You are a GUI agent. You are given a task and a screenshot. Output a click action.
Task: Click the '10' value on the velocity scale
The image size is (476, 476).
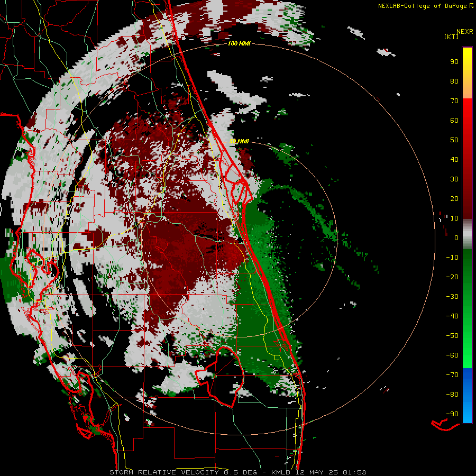[454, 218]
